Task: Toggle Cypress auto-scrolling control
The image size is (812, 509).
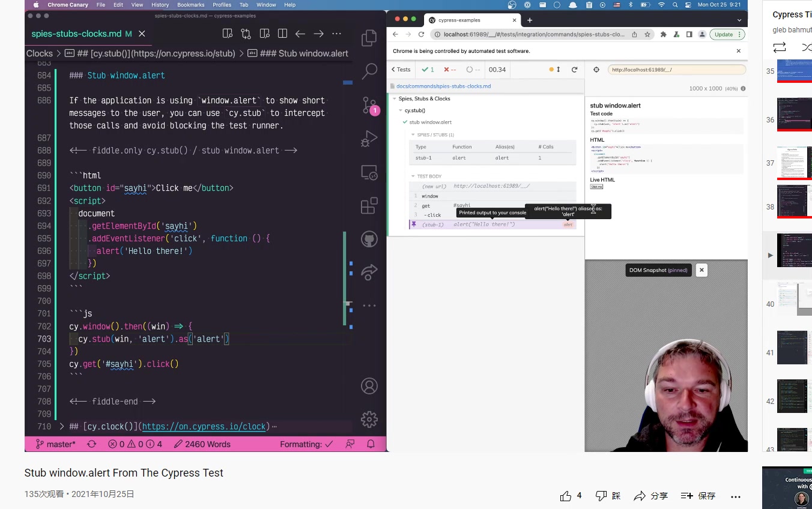Action: (555, 70)
